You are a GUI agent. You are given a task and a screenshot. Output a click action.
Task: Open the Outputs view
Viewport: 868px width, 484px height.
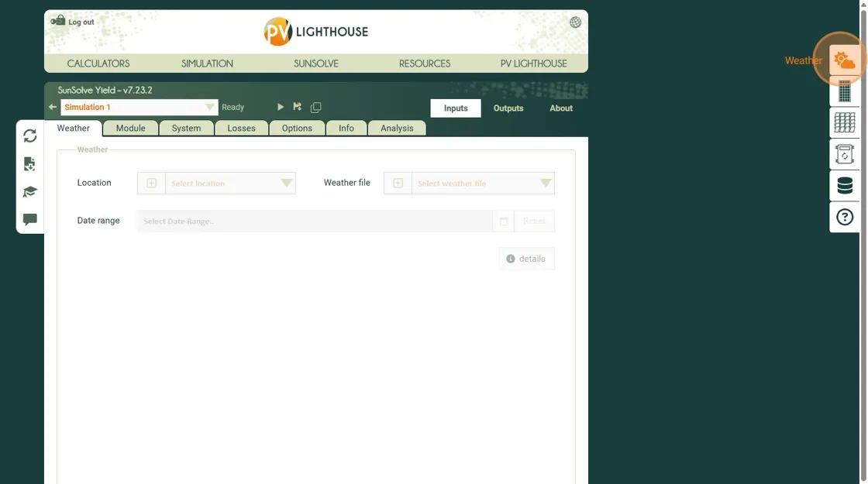click(508, 108)
